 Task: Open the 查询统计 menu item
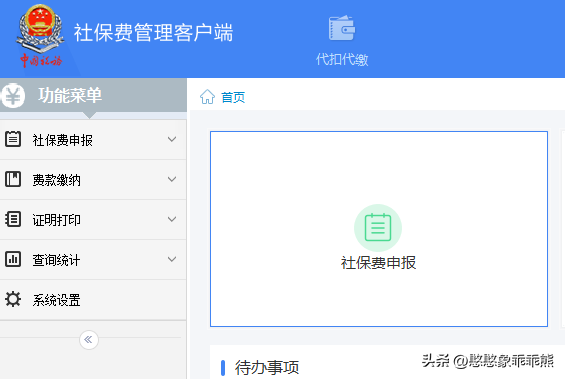pos(93,260)
